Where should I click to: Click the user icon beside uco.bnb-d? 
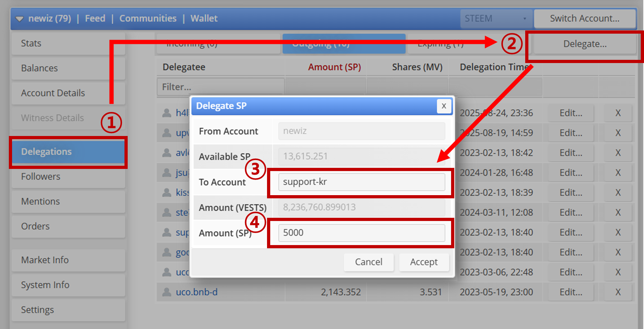(x=166, y=292)
